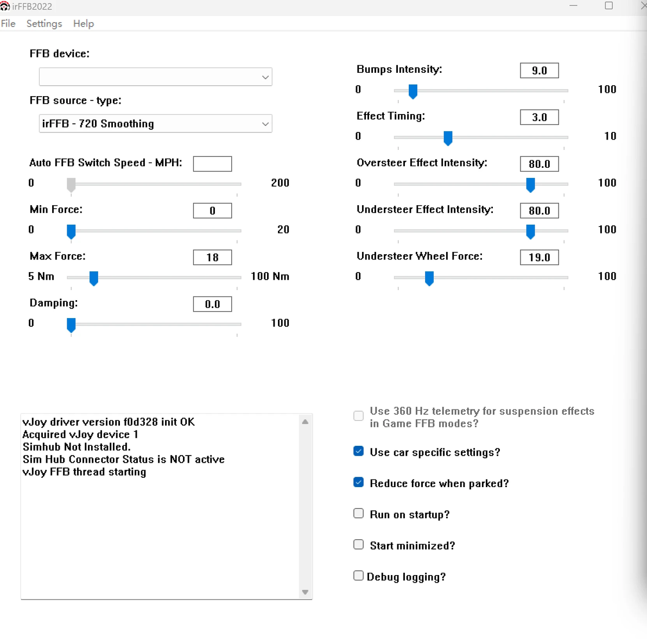The height and width of the screenshot is (644, 647).
Task: Click the Bumps Intensity slider handle
Action: [x=413, y=91]
